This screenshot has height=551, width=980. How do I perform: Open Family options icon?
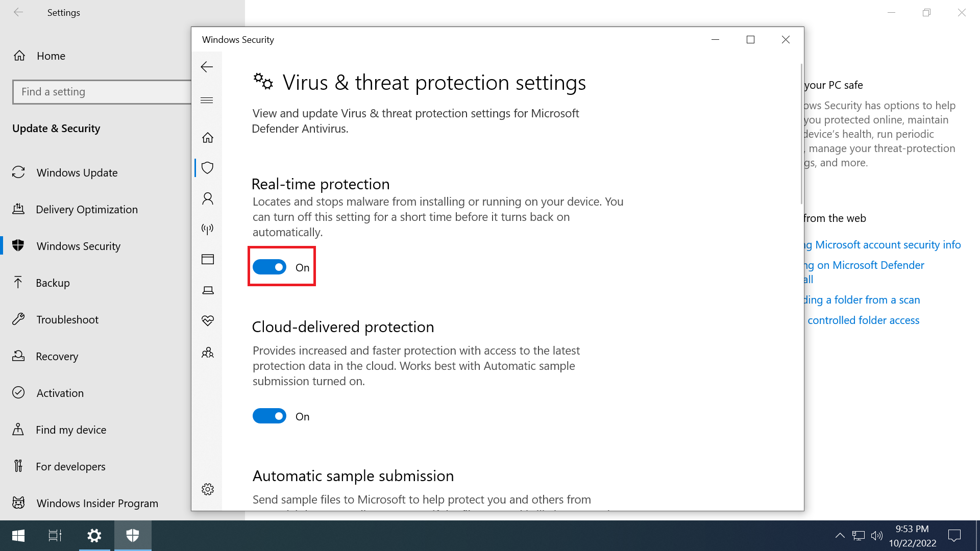207,353
